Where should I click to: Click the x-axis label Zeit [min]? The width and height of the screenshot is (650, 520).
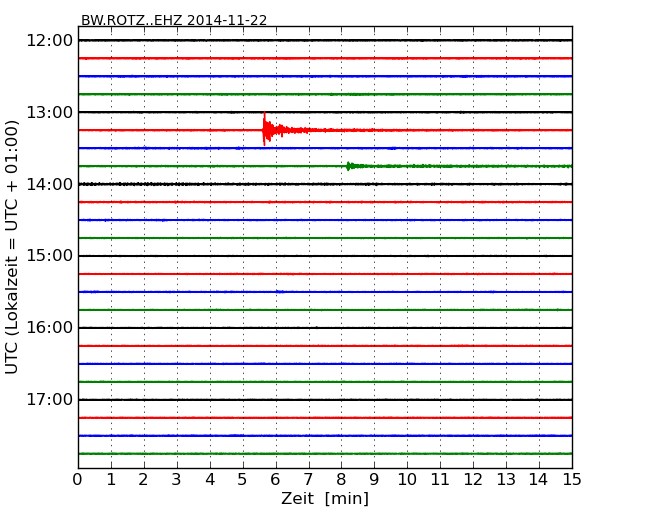coord(325,498)
